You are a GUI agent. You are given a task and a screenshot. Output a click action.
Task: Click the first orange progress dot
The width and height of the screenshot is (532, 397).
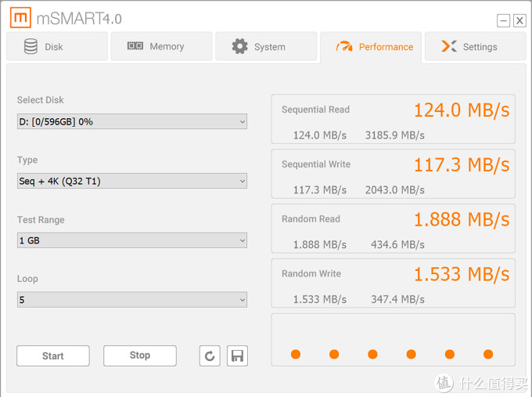point(296,355)
